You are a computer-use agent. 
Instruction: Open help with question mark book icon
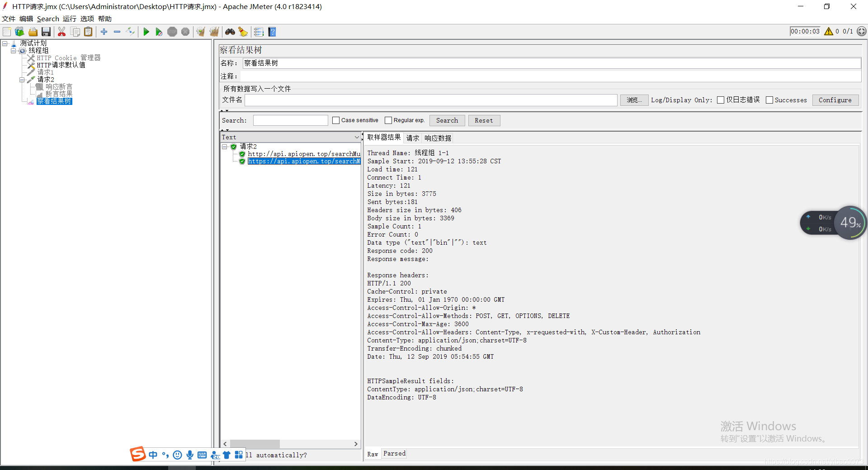click(272, 32)
